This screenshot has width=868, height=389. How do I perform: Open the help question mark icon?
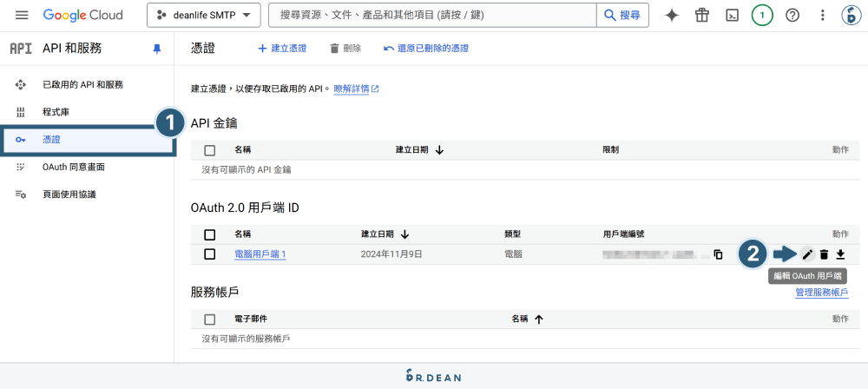[x=792, y=16]
